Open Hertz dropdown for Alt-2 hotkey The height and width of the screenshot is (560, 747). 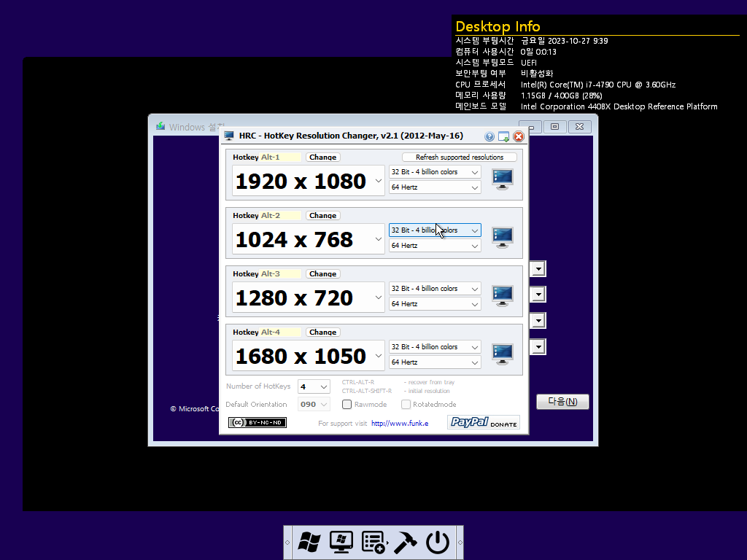tap(435, 246)
